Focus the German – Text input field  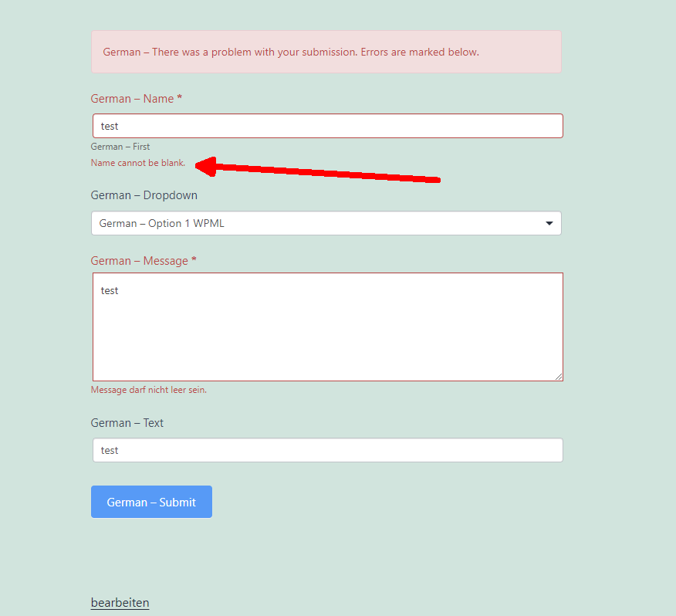[328, 450]
